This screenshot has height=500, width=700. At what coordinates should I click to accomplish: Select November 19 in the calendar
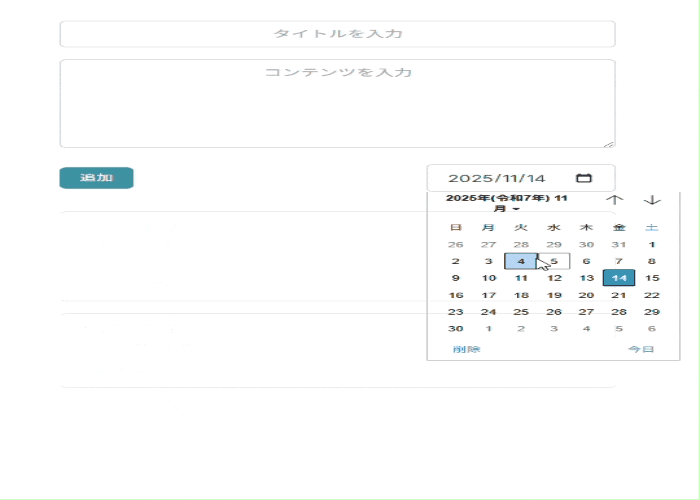tap(554, 295)
